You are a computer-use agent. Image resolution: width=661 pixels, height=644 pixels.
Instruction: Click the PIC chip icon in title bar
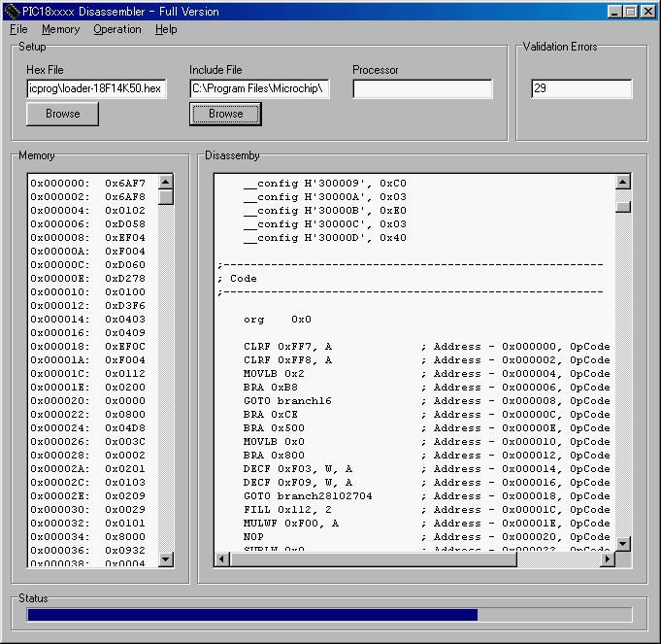coord(12,12)
